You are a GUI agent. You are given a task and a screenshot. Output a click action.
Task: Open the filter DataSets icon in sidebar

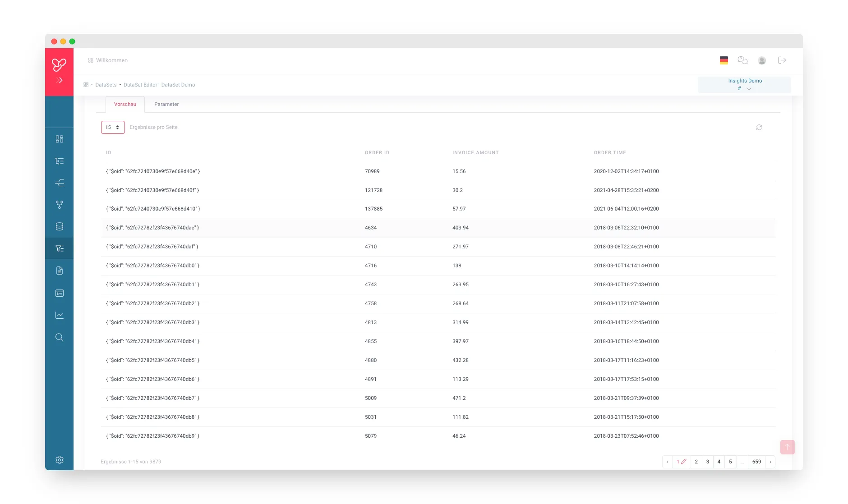point(59,248)
